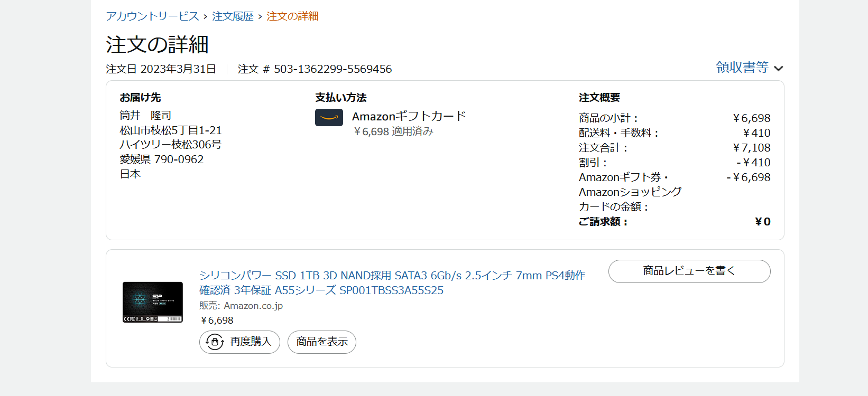Click the 販売: Amazon.co.jp seller text
The width and height of the screenshot is (868, 396).
pyautogui.click(x=241, y=306)
